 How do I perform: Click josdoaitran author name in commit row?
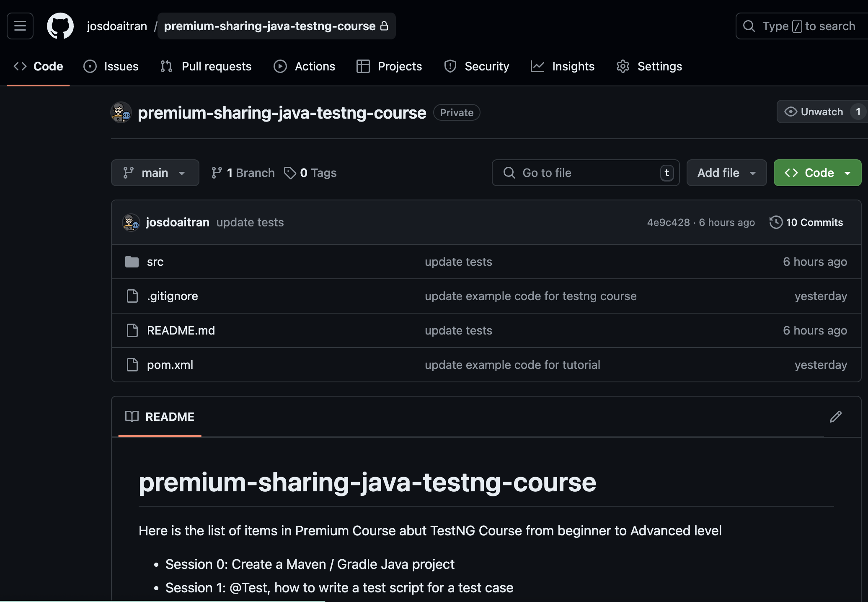[x=178, y=222]
